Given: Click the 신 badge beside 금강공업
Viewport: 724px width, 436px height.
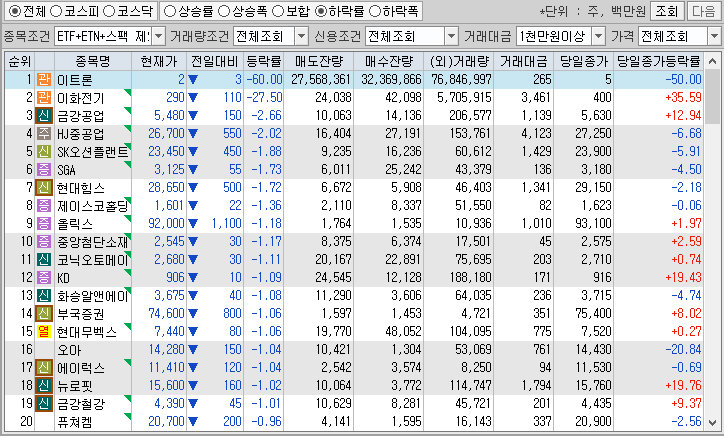Looking at the screenshot, I should pos(44,115).
